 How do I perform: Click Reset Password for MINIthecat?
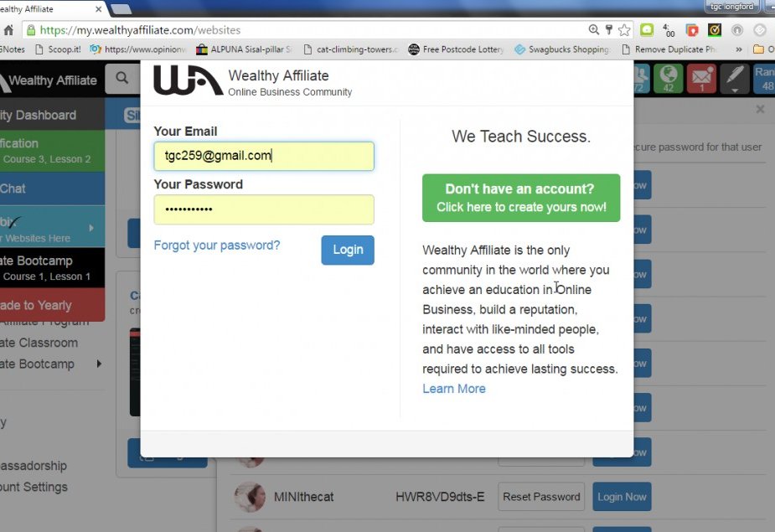click(541, 497)
